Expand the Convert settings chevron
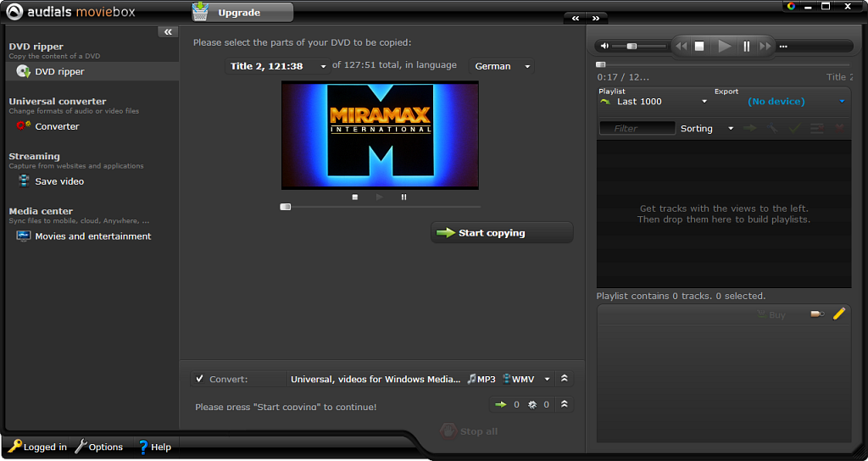 pyautogui.click(x=564, y=379)
